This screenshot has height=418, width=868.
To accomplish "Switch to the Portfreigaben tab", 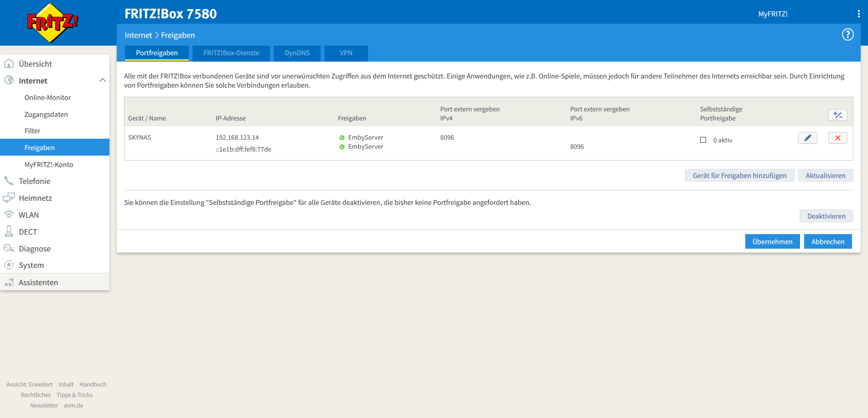I will (x=156, y=53).
